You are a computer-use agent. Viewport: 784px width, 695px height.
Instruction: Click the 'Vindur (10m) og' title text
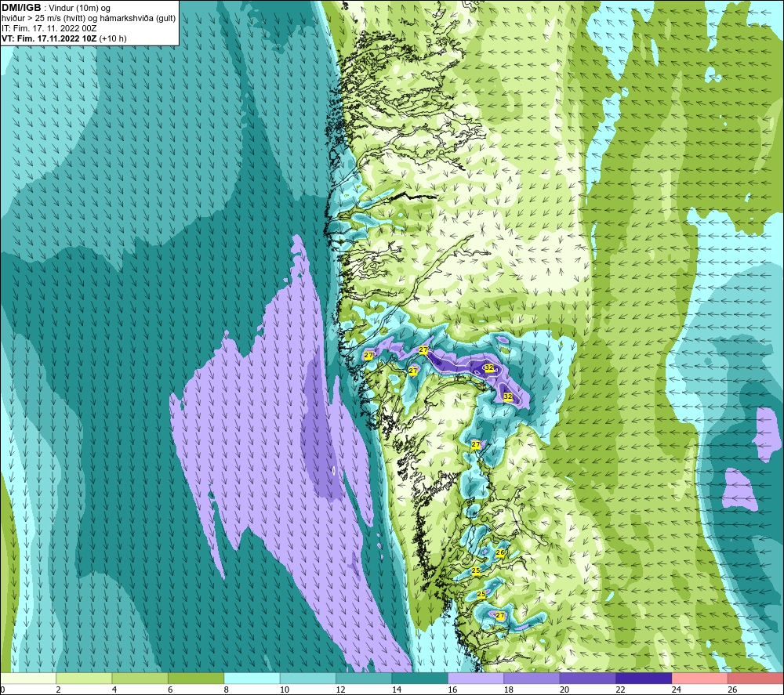point(79,9)
